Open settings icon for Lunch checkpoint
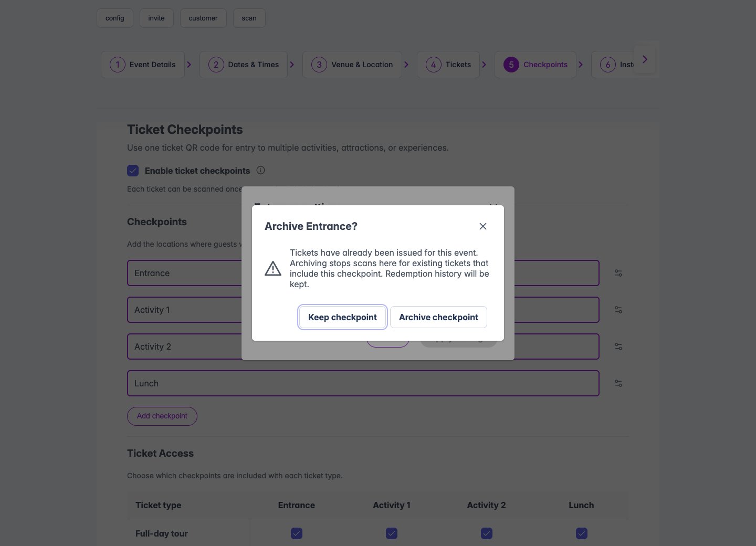Image resolution: width=756 pixels, height=546 pixels. 618,383
